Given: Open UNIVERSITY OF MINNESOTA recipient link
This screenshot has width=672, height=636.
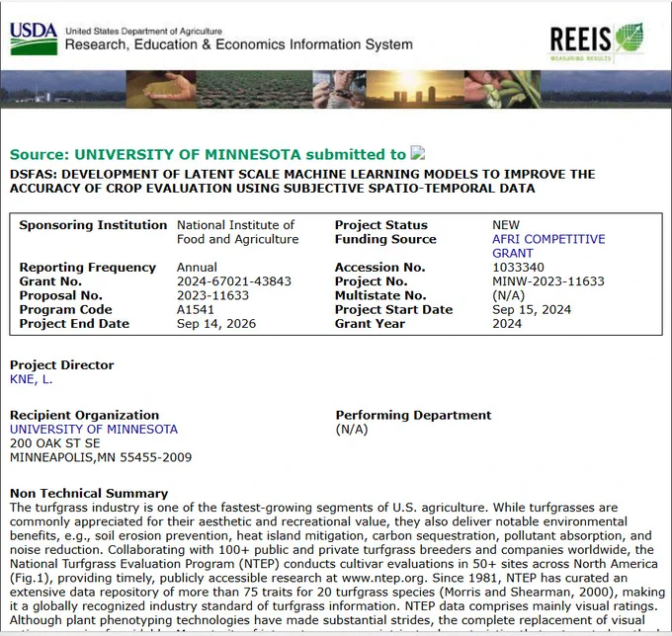Looking at the screenshot, I should coord(94,430).
